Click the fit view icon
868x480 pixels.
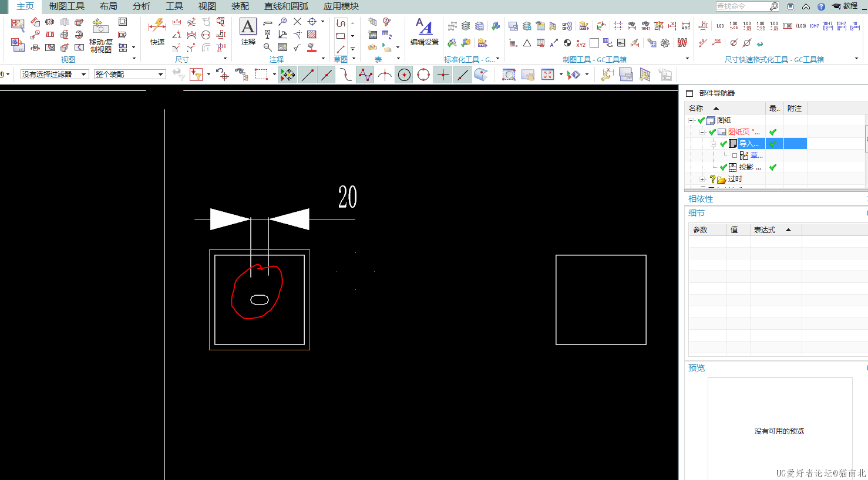tap(548, 75)
